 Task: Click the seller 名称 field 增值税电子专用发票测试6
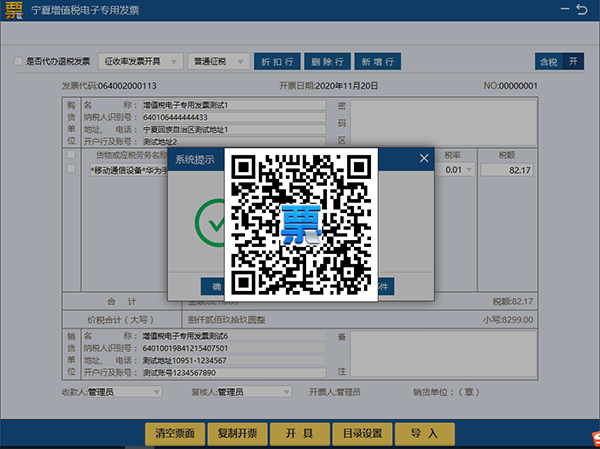coord(234,336)
